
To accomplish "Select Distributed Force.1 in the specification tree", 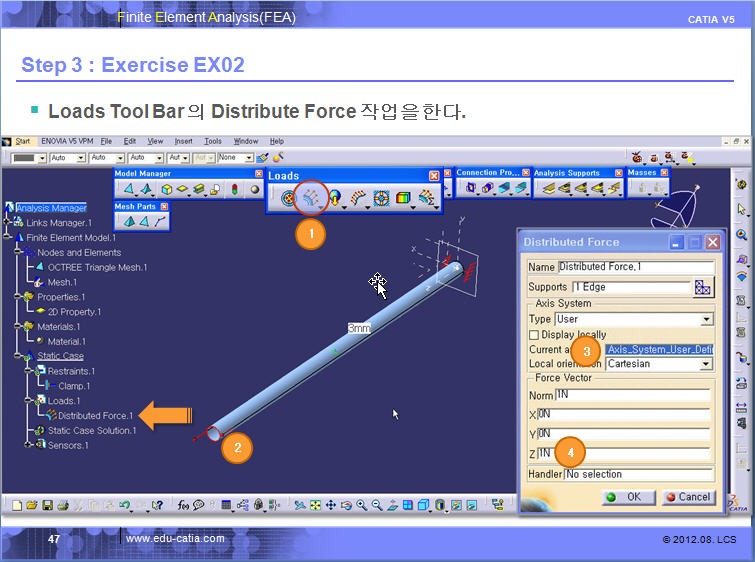I will (94, 416).
